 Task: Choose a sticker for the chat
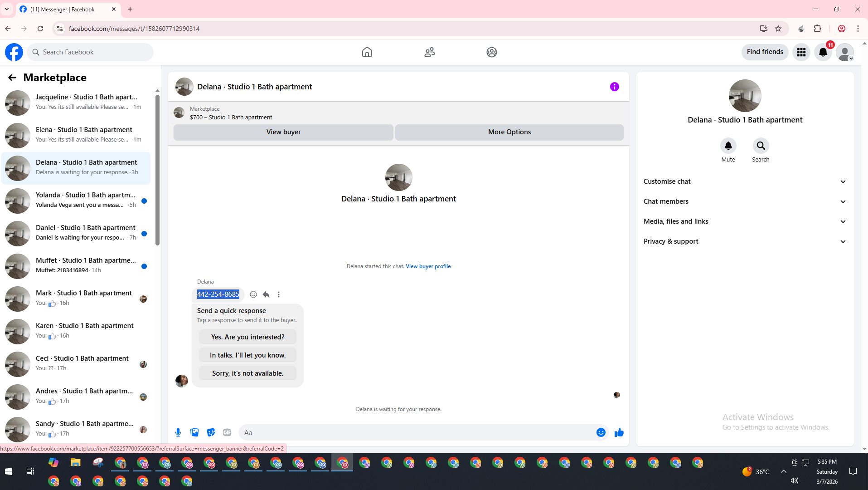coord(211,433)
